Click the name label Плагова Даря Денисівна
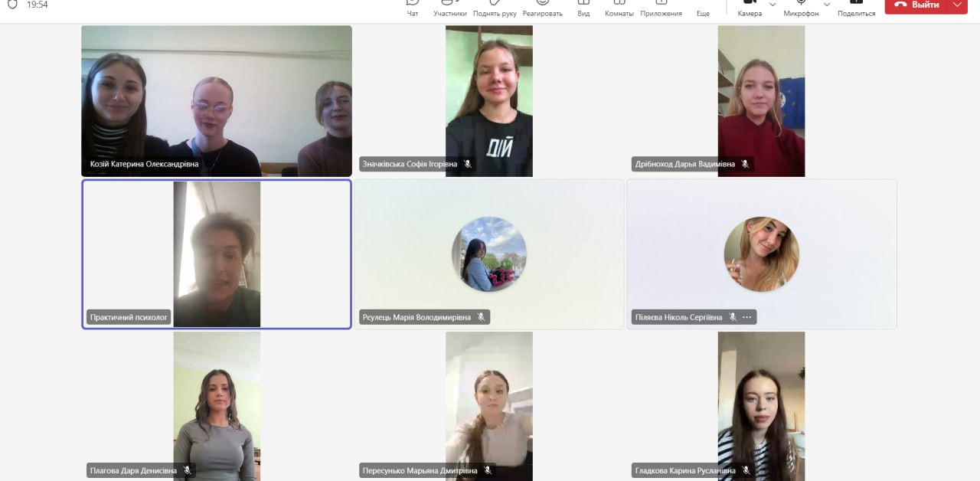This screenshot has height=481, width=980. [x=133, y=470]
